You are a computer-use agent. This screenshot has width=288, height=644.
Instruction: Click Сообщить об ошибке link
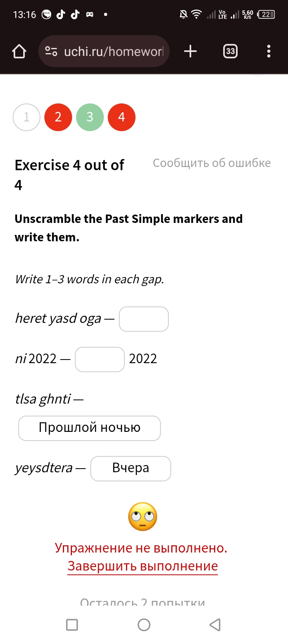[212, 163]
